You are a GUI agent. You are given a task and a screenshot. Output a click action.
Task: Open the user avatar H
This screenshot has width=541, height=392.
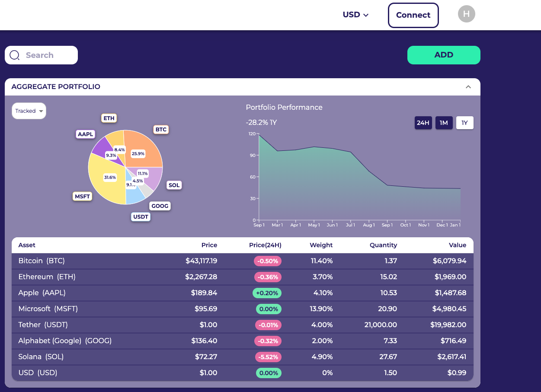466,14
